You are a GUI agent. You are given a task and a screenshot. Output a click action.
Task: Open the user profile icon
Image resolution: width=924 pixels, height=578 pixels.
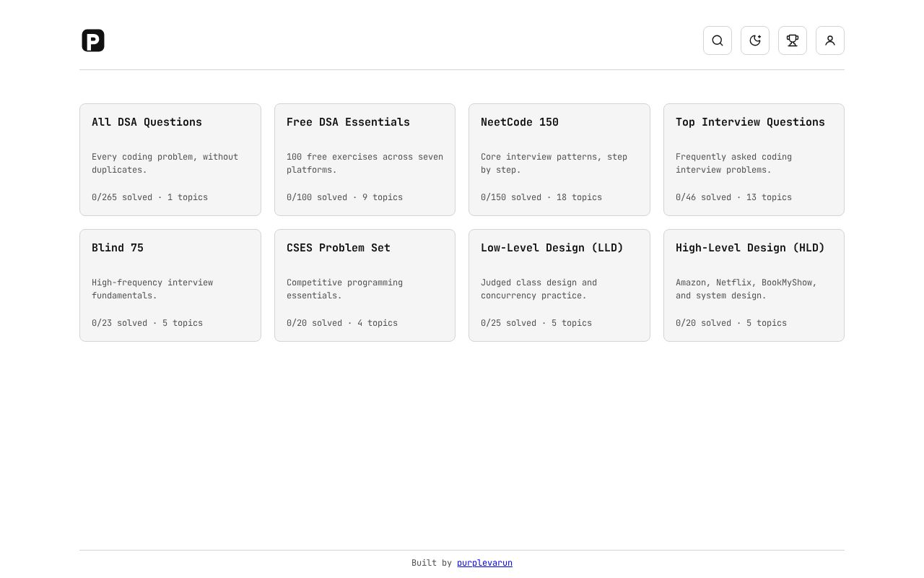[x=830, y=40]
